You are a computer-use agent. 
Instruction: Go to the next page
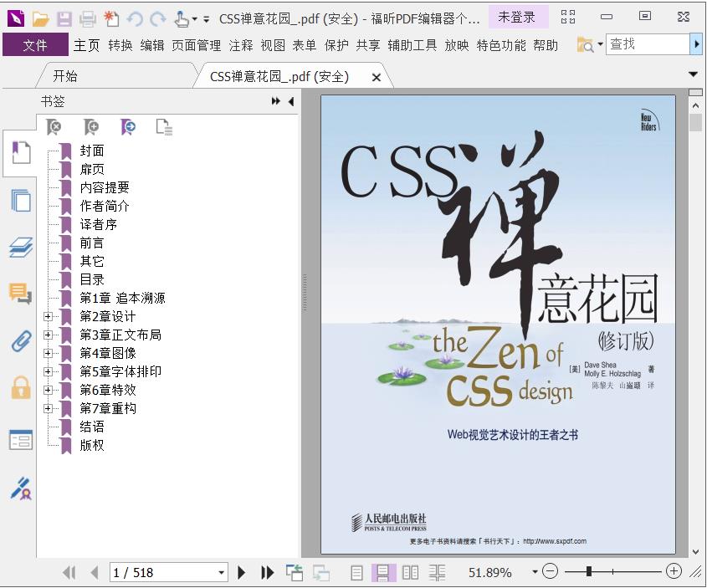[x=241, y=573]
